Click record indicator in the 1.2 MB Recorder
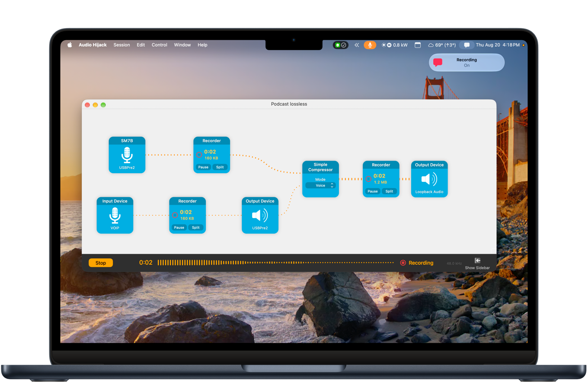 [369, 179]
